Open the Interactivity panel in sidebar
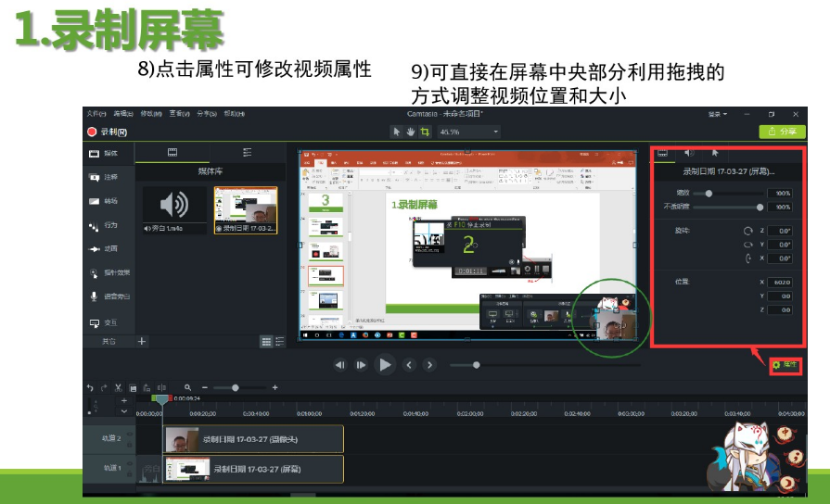Screen dimensions: 830x504 (x=109, y=322)
